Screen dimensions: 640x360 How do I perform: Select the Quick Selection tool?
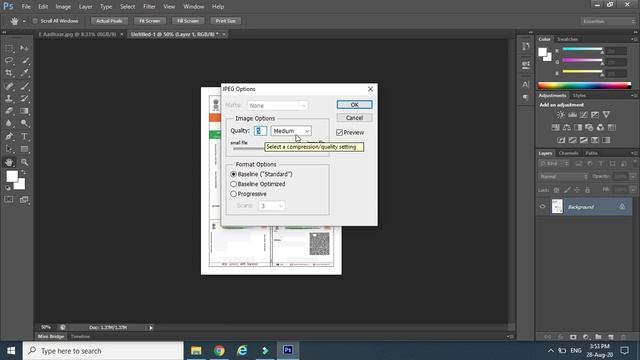click(x=24, y=60)
